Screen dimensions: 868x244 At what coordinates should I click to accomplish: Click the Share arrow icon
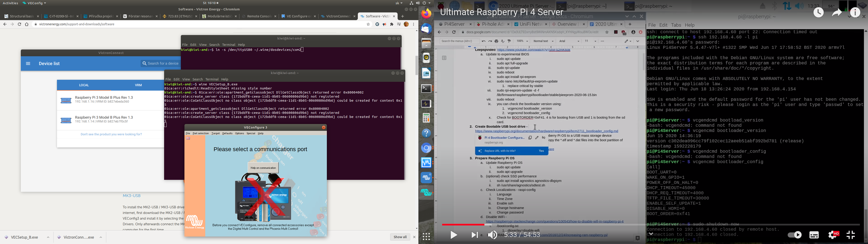(837, 13)
